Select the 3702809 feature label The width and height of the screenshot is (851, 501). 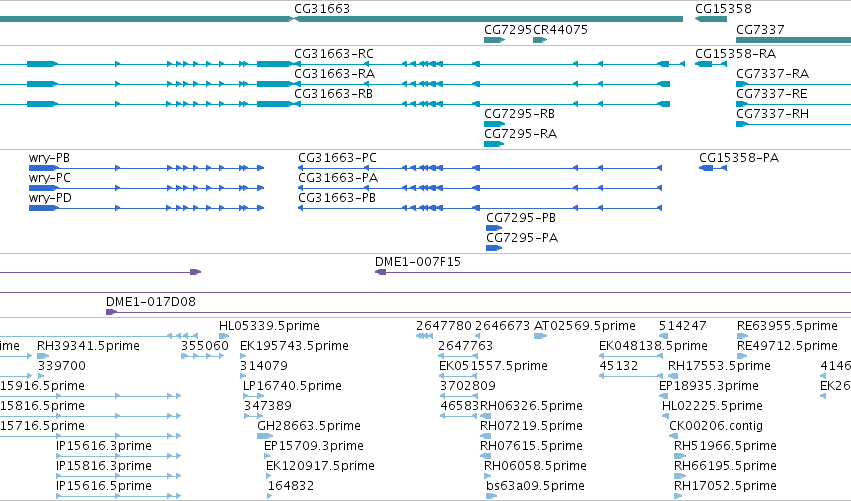(x=467, y=386)
